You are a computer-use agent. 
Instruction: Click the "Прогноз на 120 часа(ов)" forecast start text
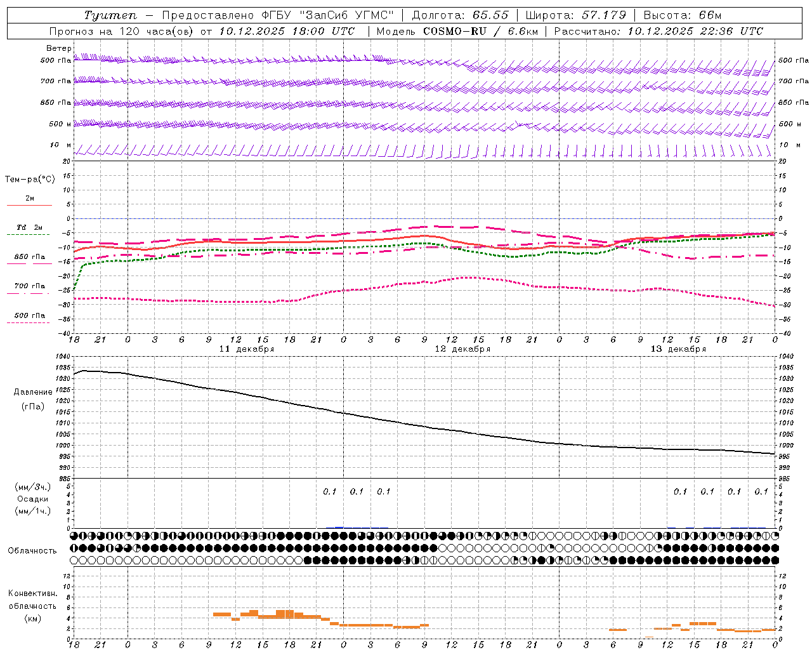(x=122, y=31)
